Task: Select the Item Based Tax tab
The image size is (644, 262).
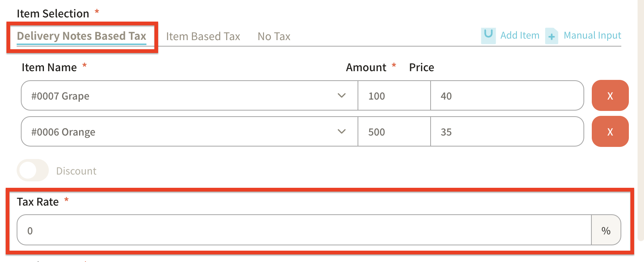Action: coord(203,36)
